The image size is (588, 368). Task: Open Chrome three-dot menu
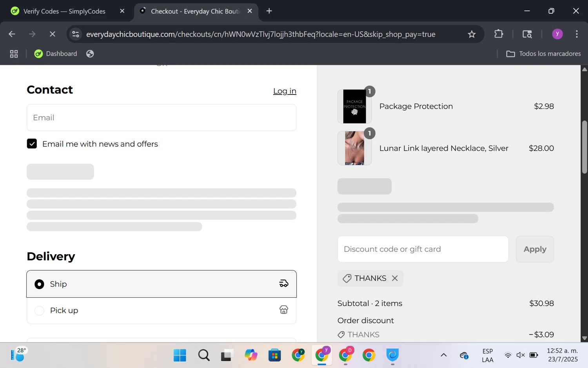(577, 34)
